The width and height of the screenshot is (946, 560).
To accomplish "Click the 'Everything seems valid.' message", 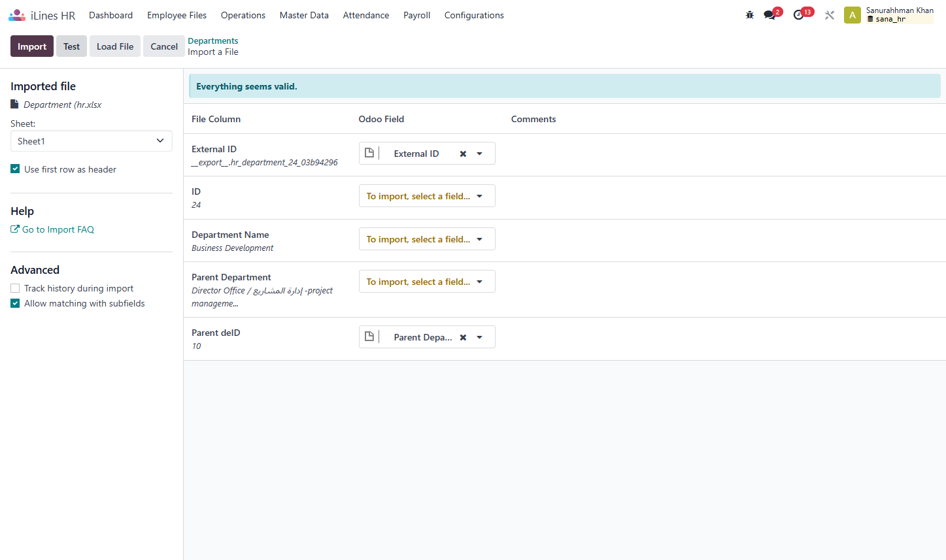I will tap(246, 86).
